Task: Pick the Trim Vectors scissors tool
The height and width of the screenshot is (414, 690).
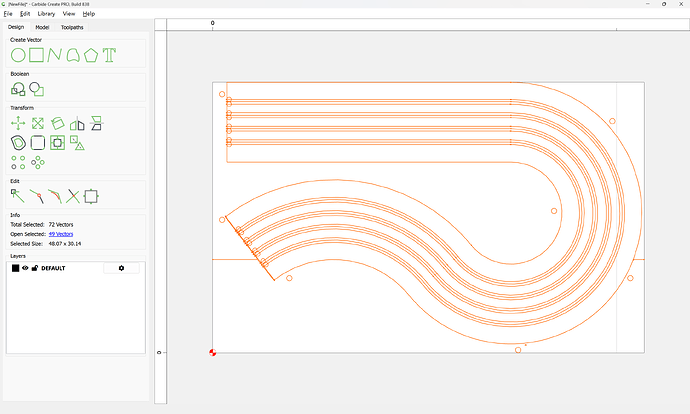Action: 73,196
